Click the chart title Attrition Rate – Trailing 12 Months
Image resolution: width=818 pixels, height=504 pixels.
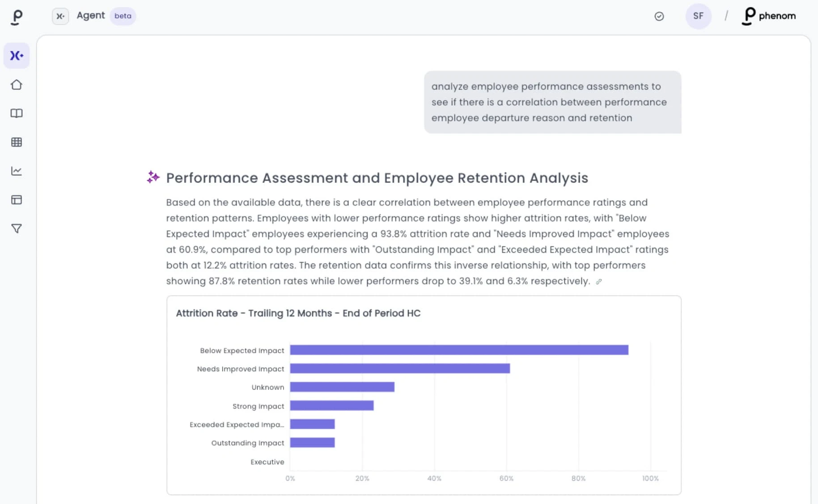click(x=298, y=313)
